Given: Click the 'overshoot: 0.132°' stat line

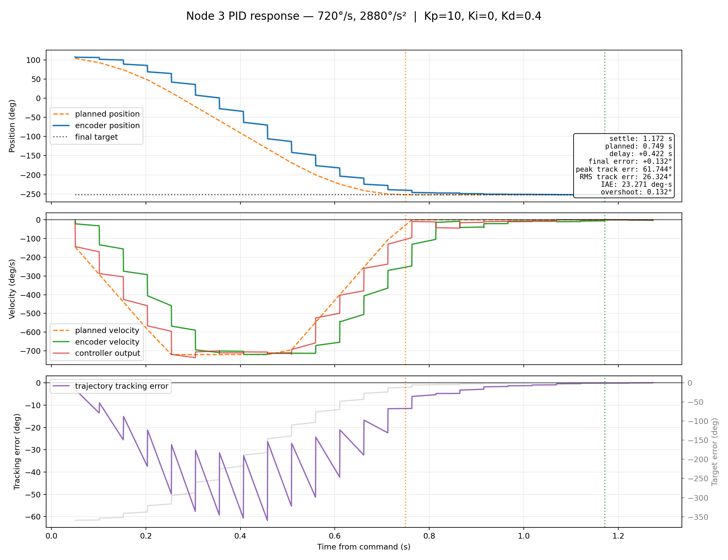Looking at the screenshot, I should (637, 192).
